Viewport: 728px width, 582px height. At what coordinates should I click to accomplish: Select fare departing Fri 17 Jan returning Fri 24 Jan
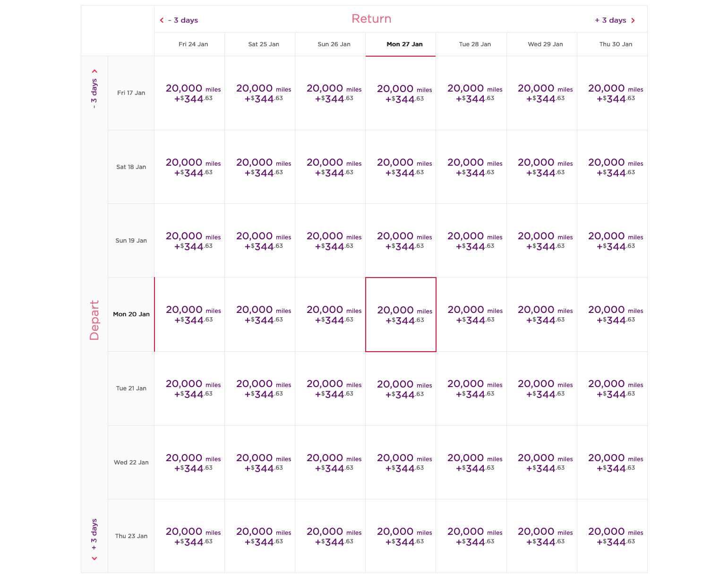[x=189, y=93]
